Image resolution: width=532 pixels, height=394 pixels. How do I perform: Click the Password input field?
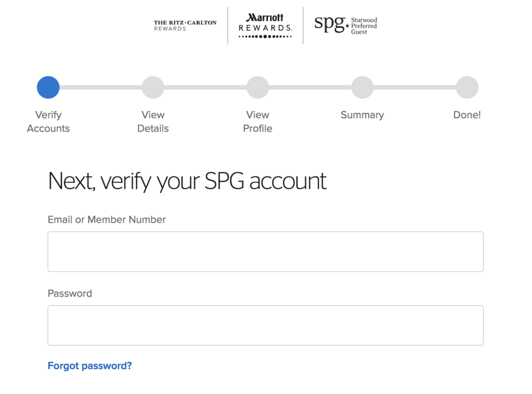pyautogui.click(x=265, y=325)
